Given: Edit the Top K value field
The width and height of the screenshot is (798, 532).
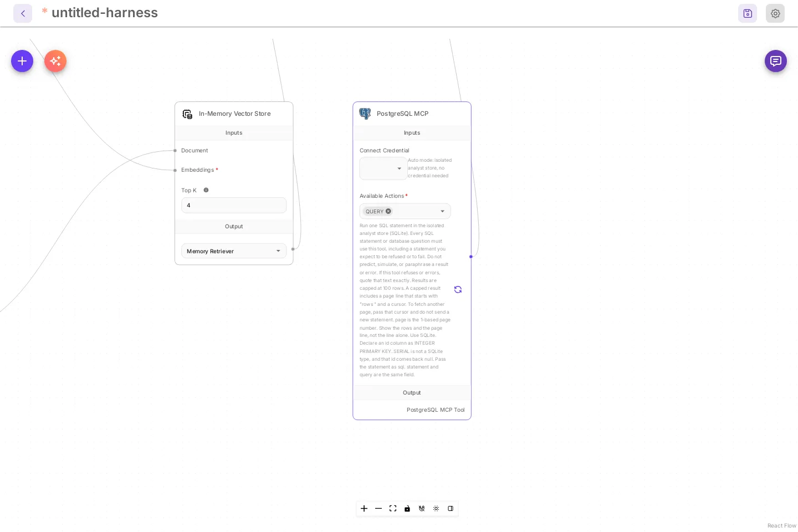Looking at the screenshot, I should (x=234, y=205).
